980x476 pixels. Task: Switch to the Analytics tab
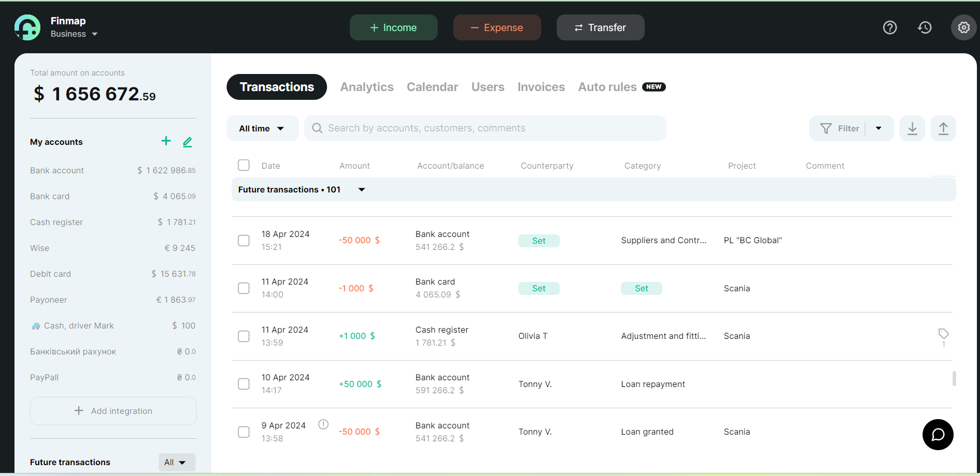point(366,87)
